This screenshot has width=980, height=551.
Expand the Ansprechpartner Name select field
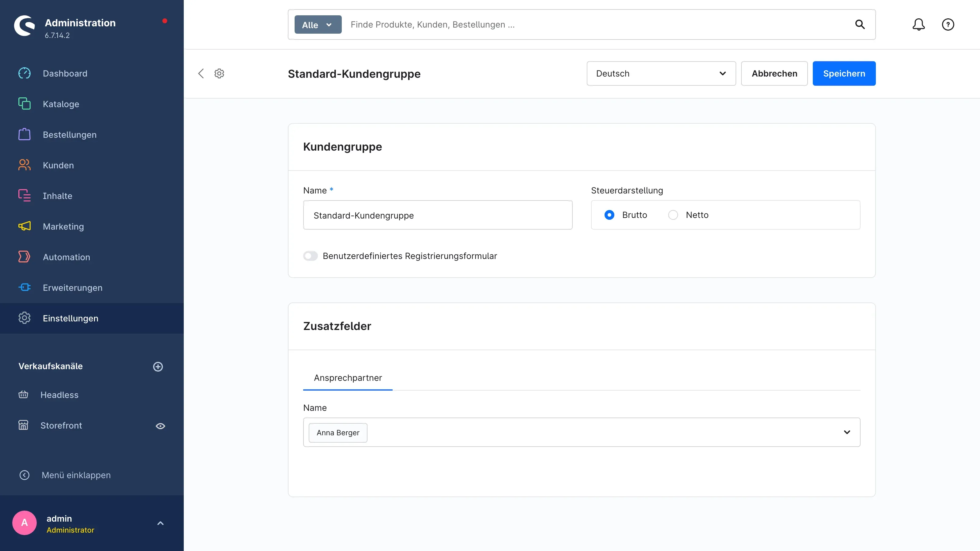tap(581, 432)
